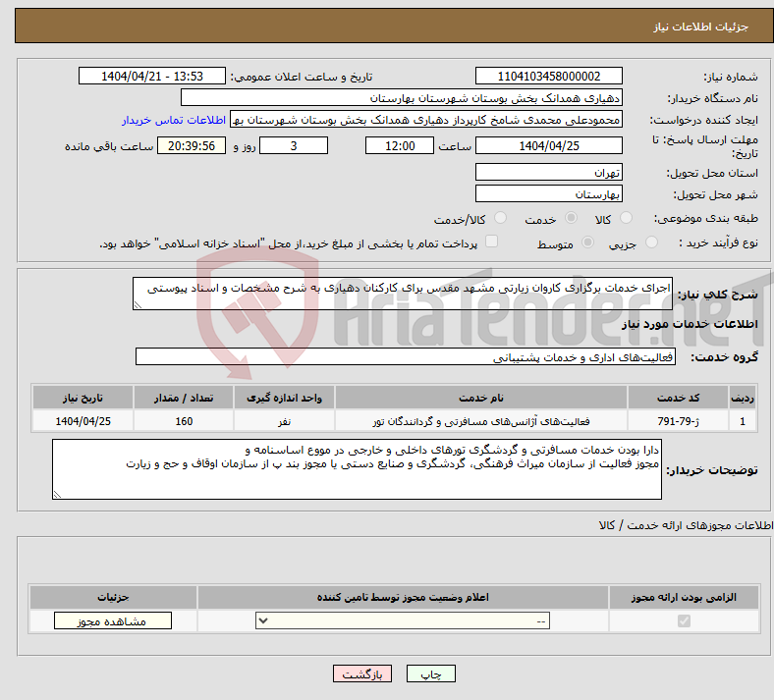Click row number 1 cell in services table

click(x=743, y=421)
